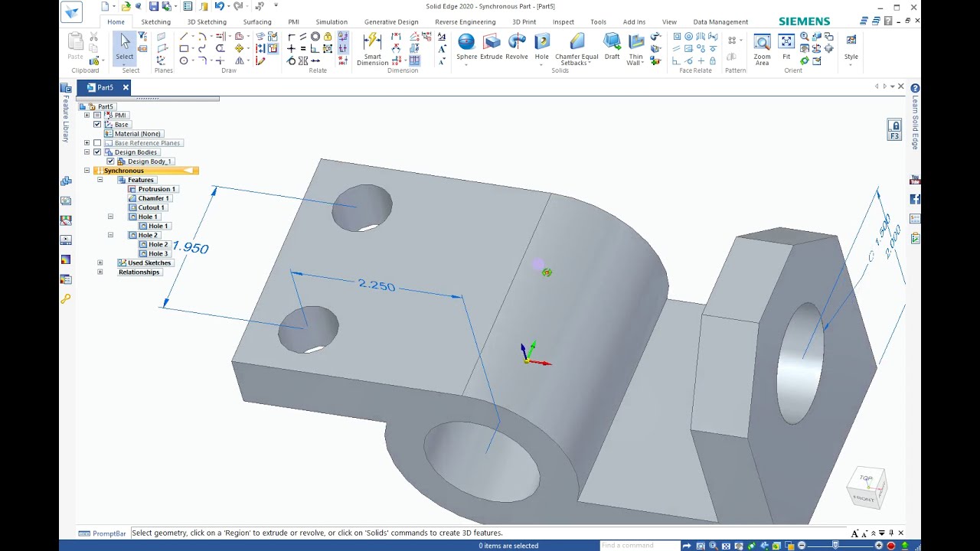Go to the Generative Design tab
980x551 pixels.
pyautogui.click(x=391, y=21)
